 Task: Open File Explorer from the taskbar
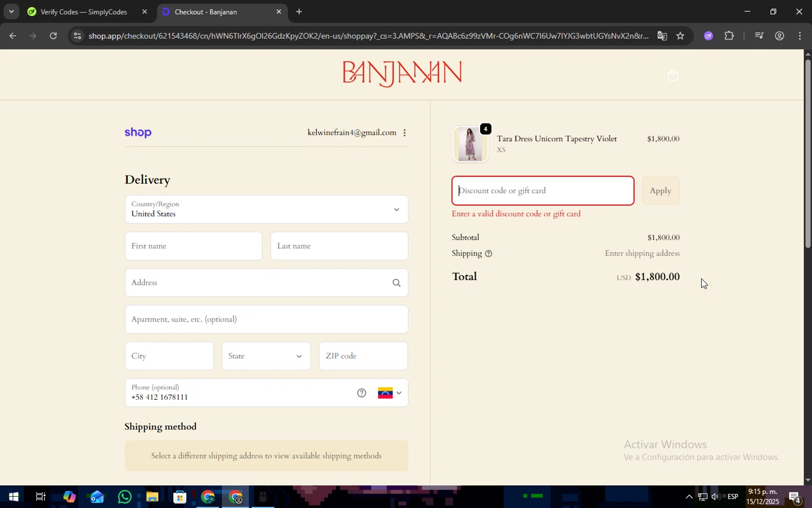pos(152,497)
